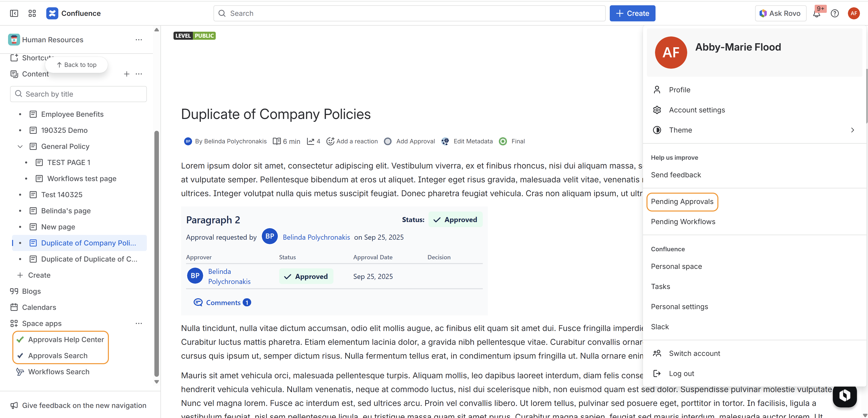Open Human Resources space more options
868x418 pixels.
click(x=139, y=40)
